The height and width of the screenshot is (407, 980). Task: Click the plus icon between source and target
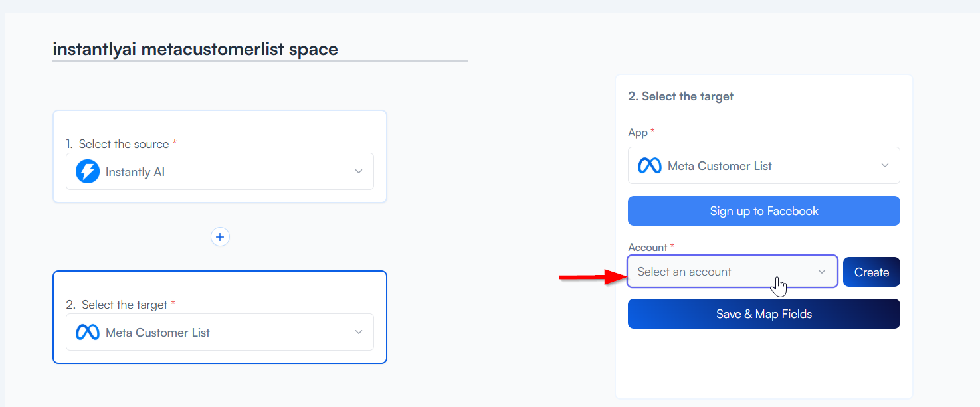click(x=220, y=237)
